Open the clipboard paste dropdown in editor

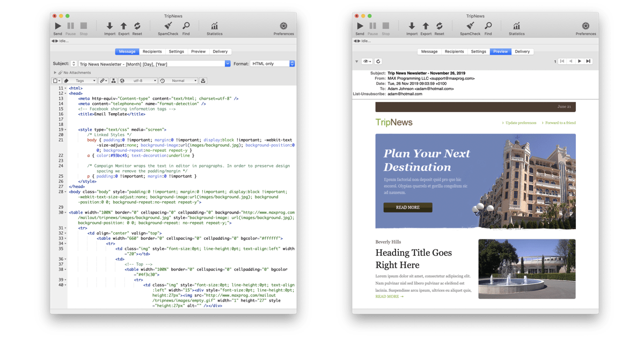(x=56, y=81)
